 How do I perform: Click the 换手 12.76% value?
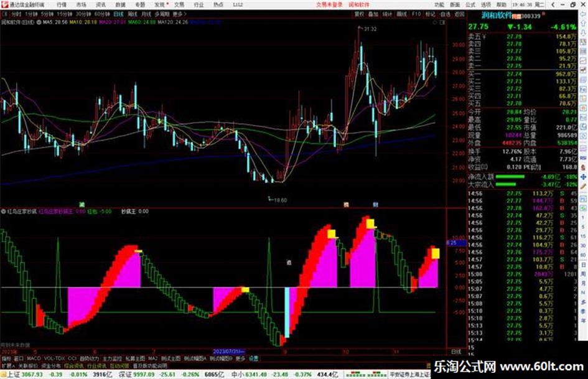pyautogui.click(x=512, y=152)
